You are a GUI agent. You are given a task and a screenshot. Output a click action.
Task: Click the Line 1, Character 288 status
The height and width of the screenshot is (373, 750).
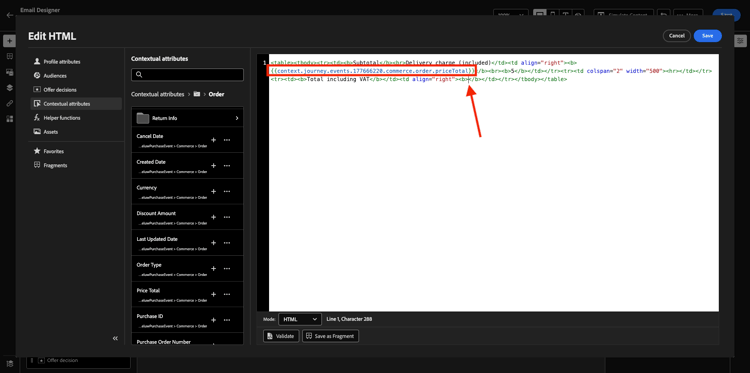349,319
